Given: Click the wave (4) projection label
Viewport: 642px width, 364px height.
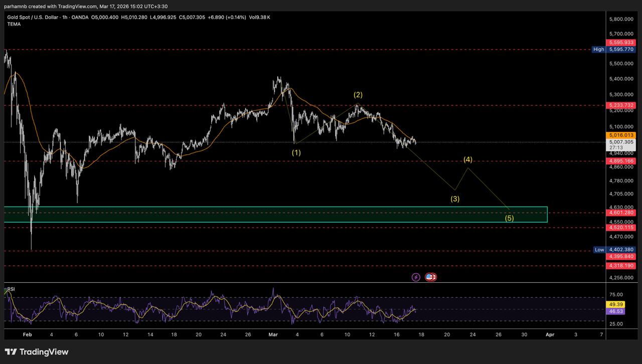Looking at the screenshot, I should click(x=467, y=160).
